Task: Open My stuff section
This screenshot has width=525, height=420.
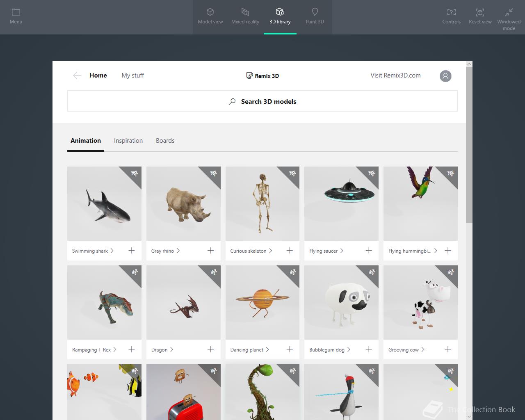Action: coord(133,75)
